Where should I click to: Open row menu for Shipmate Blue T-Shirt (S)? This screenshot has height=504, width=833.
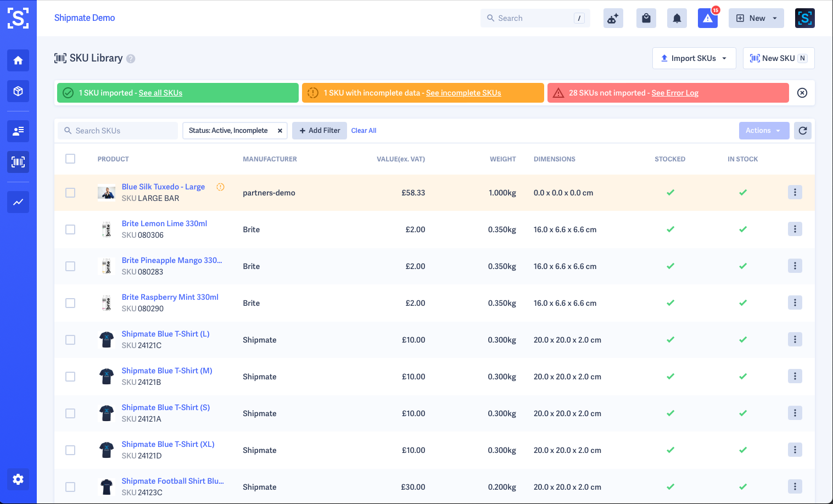[795, 413]
